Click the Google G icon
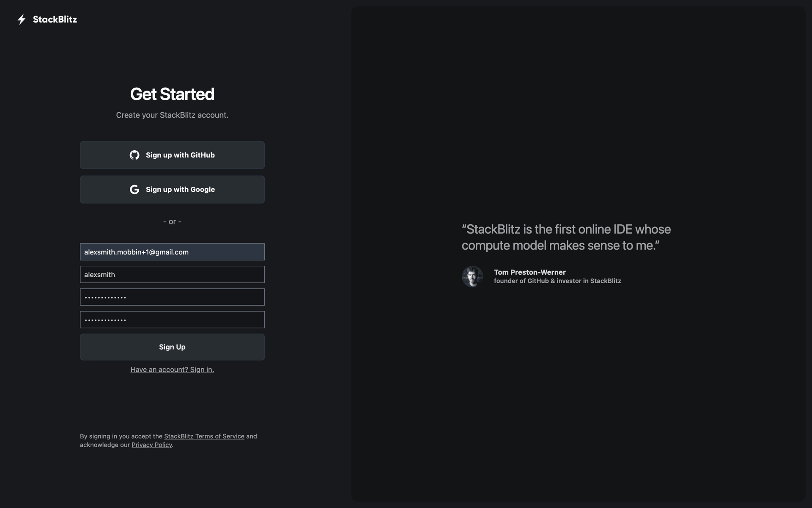Image resolution: width=812 pixels, height=508 pixels. click(134, 189)
